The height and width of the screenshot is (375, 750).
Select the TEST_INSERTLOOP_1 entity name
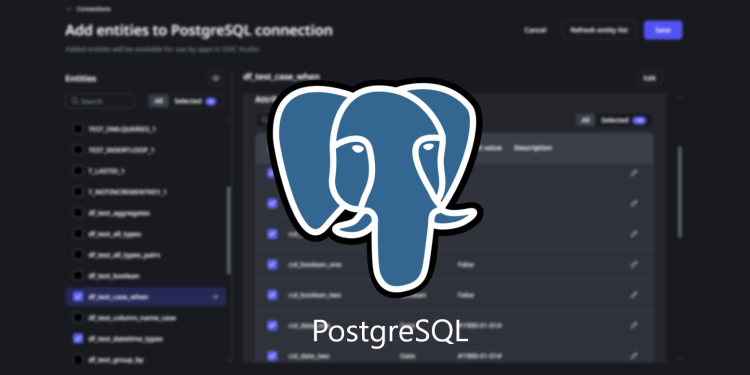click(x=121, y=150)
